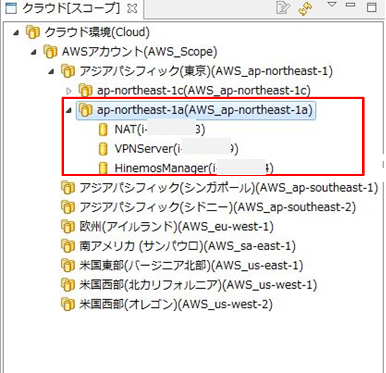Select アジアパシフィック(東京)(AWS_ap-northeast-1) label
The width and height of the screenshot is (386, 373).
(x=206, y=71)
